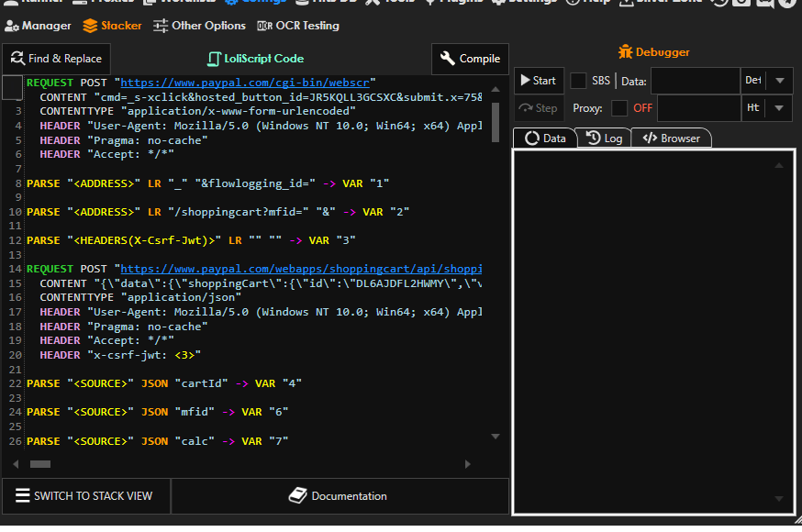Click the proxy address input field
802x532 pixels.
698,108
